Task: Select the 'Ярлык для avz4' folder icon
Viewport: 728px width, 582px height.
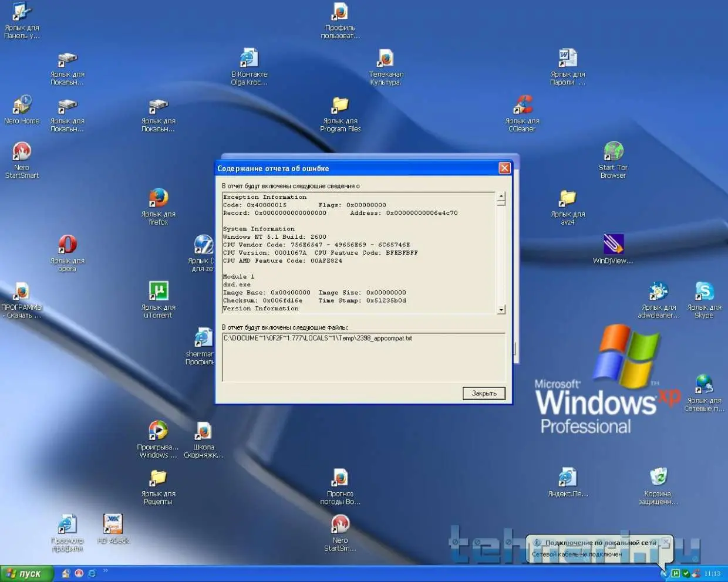Action: pyautogui.click(x=567, y=207)
